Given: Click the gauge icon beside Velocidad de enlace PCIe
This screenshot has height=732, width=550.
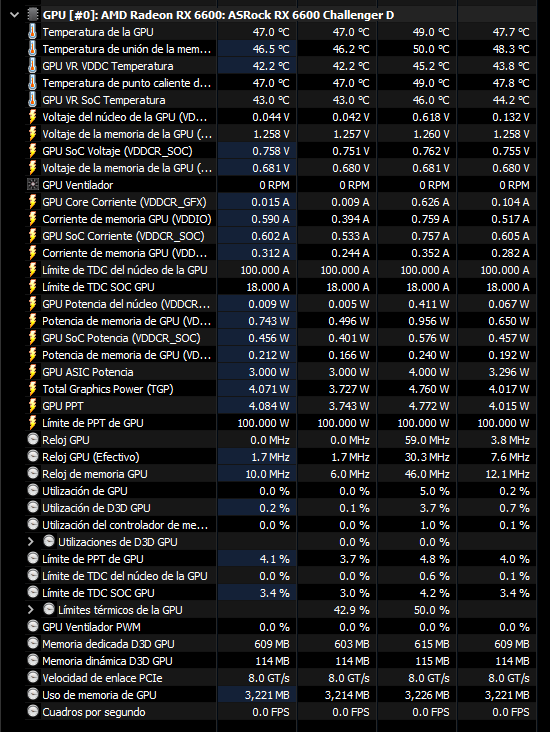Looking at the screenshot, I should point(33,677).
